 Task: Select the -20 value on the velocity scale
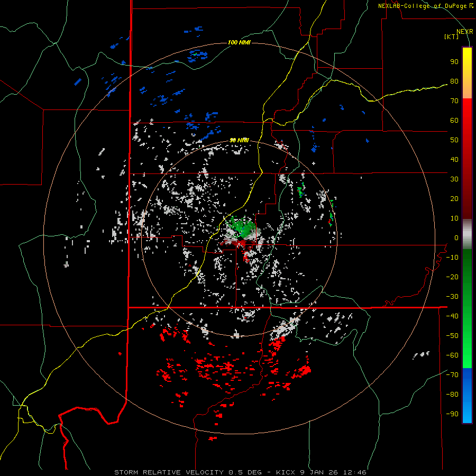(452, 277)
